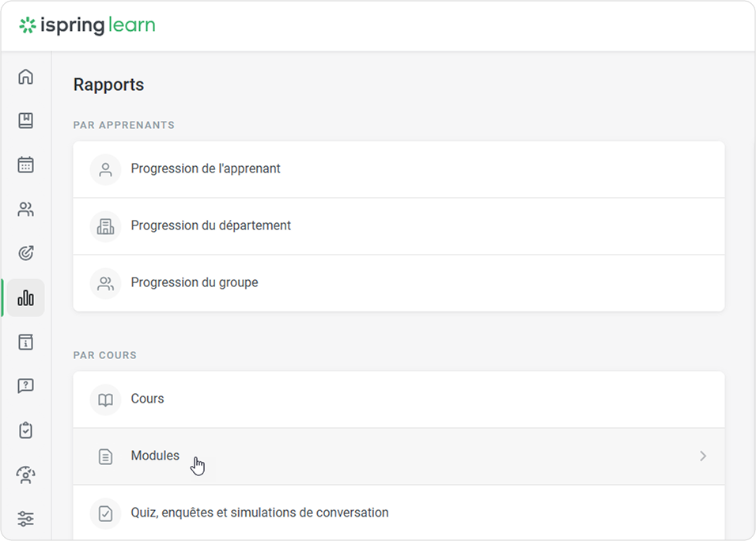Click the department building icon
756x541 pixels.
[105, 226]
